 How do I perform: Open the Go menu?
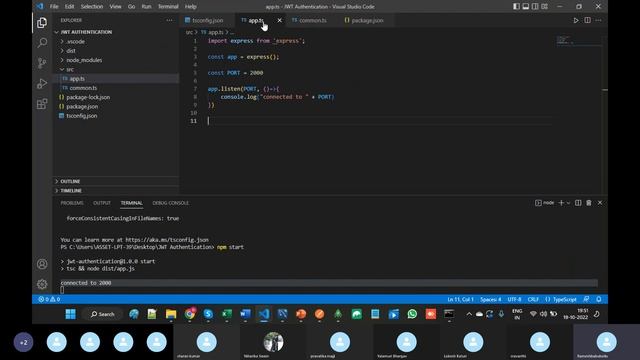point(131,7)
